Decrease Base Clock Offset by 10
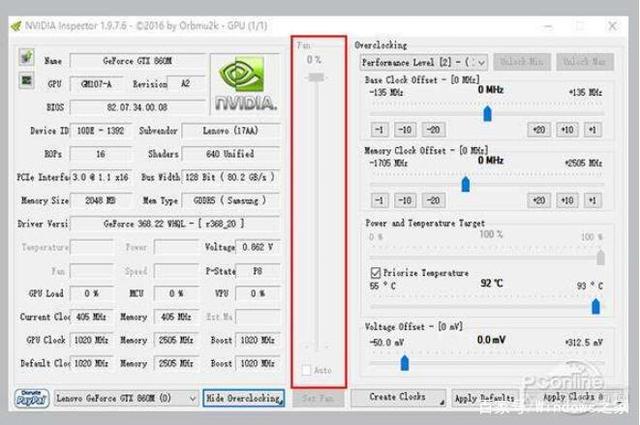 (405, 130)
